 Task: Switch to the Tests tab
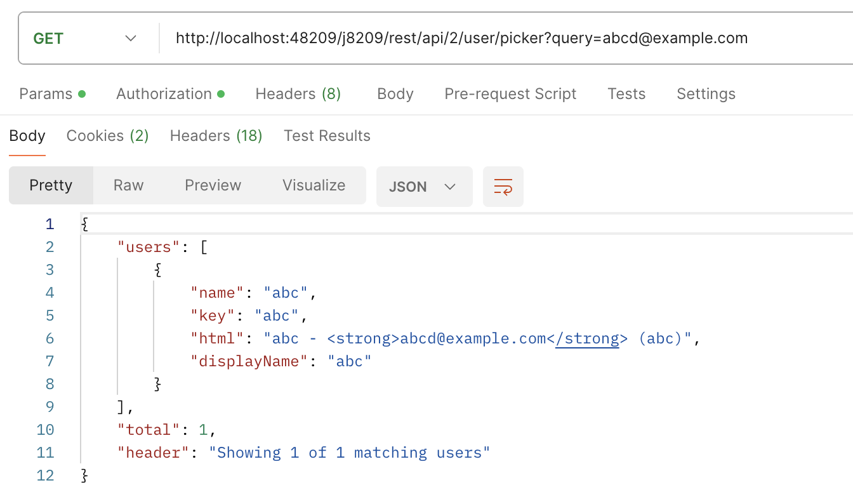tap(626, 93)
